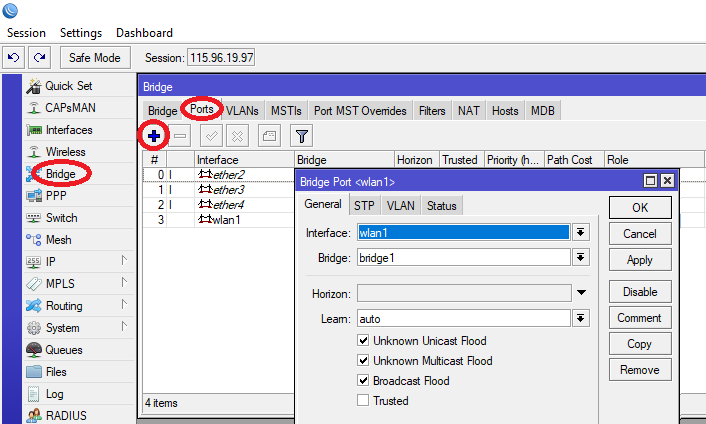Click the undo arrow icon
706x424 pixels.
[14, 58]
